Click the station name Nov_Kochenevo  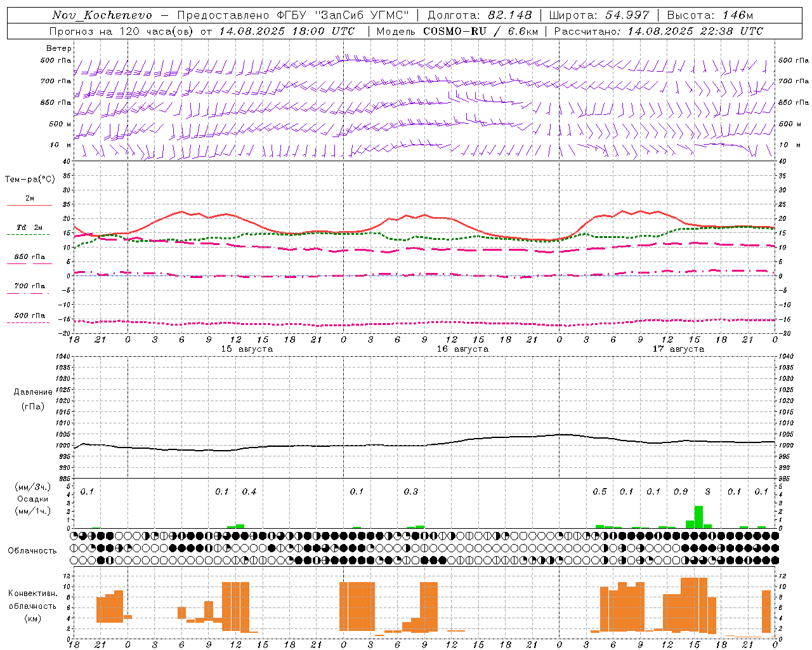click(x=102, y=15)
